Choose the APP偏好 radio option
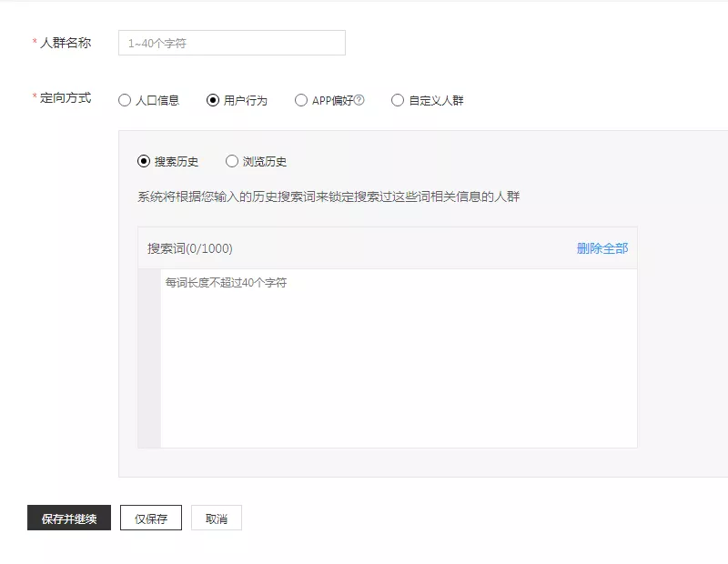The image size is (728, 564). 301,100
